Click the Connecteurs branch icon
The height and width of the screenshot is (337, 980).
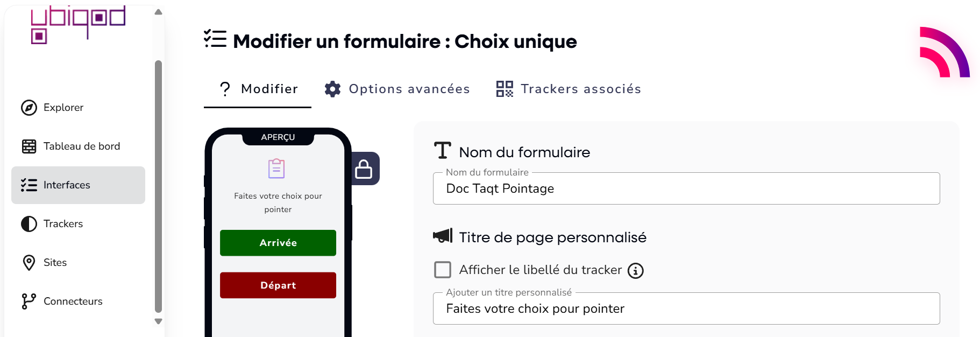(29, 301)
